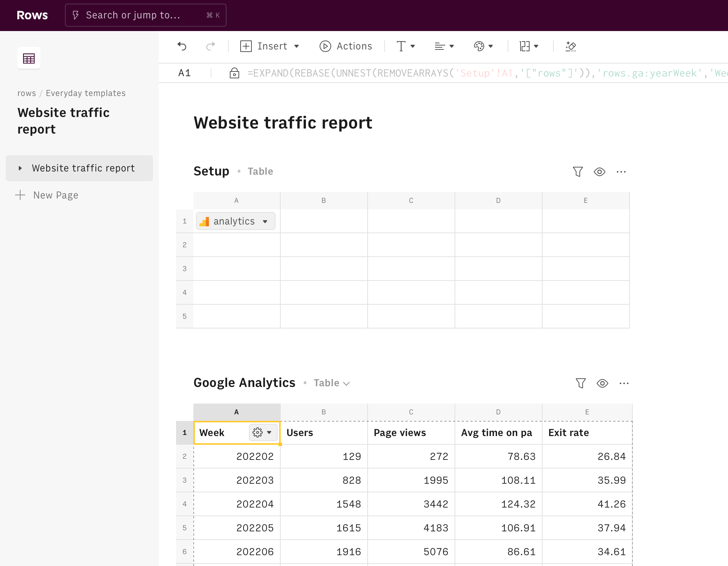Image resolution: width=728 pixels, height=566 pixels.
Task: Click the clear formatting eraser icon
Action: (x=571, y=46)
